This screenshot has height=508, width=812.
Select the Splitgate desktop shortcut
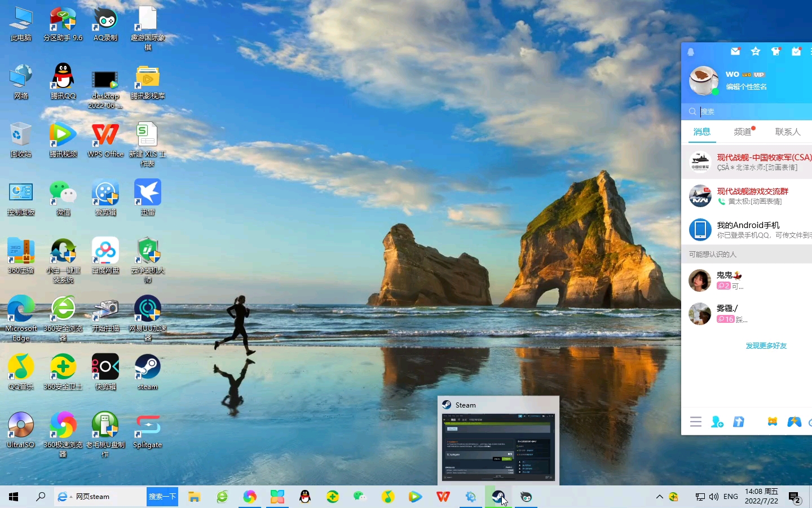click(148, 431)
